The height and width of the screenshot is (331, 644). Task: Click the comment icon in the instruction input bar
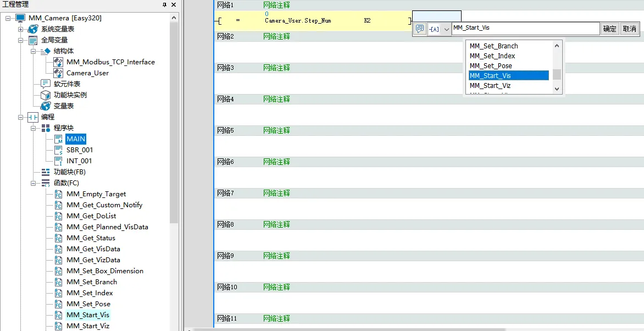pyautogui.click(x=419, y=29)
